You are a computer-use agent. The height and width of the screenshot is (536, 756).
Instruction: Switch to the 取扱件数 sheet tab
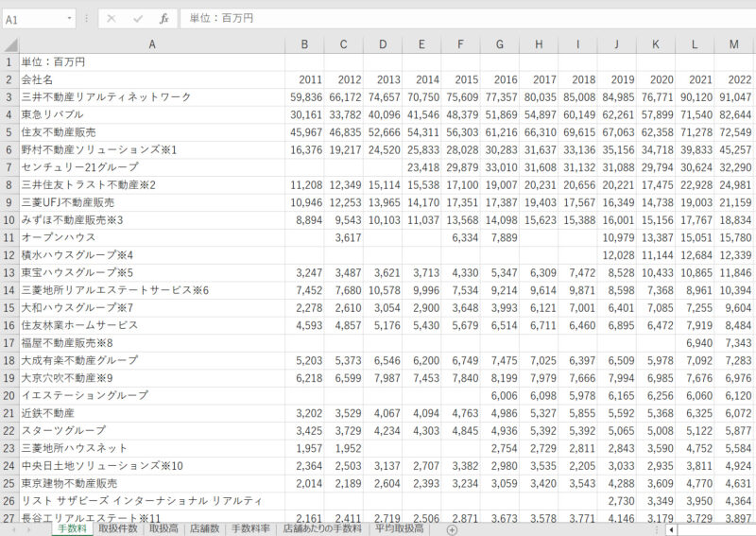tap(120, 529)
